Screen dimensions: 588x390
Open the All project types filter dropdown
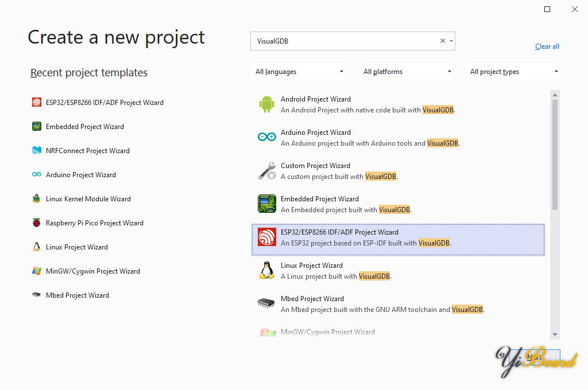513,72
